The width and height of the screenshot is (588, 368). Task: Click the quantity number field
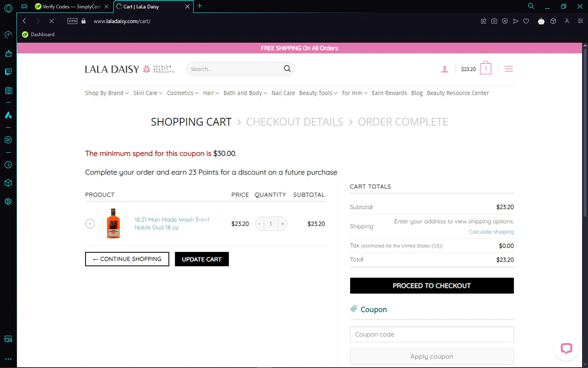tap(271, 224)
